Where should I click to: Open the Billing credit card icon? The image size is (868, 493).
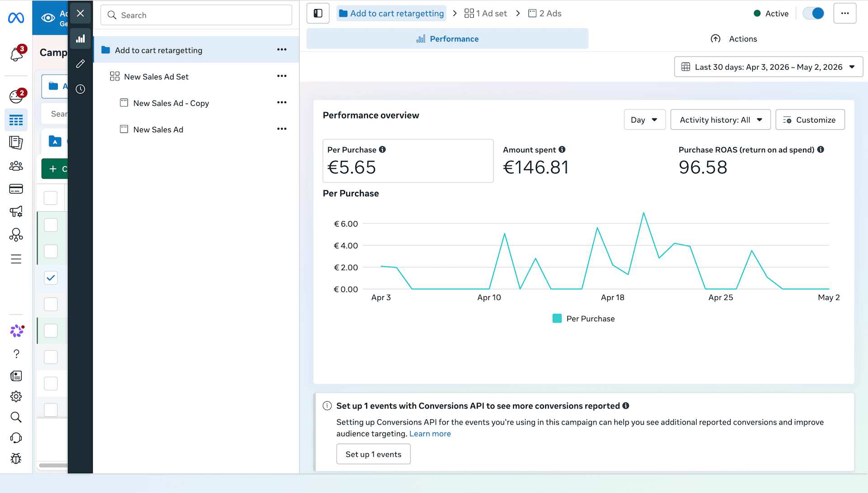[x=16, y=189]
